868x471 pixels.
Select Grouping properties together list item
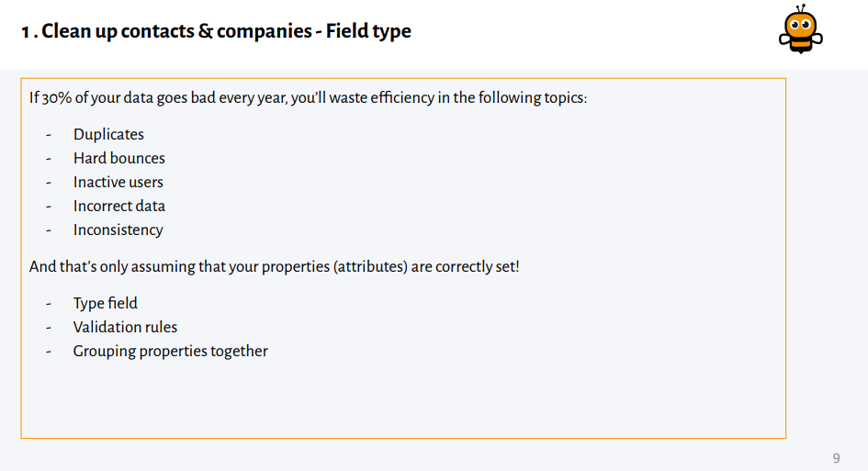click(x=170, y=351)
